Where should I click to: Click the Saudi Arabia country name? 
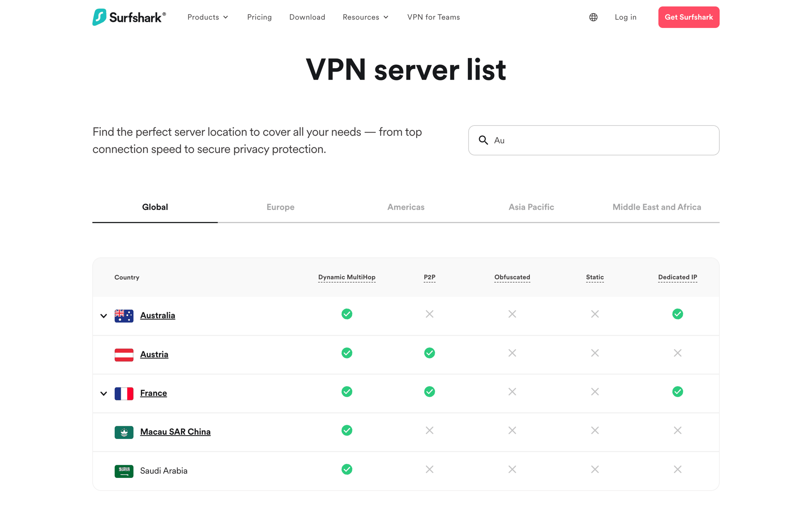[164, 471]
